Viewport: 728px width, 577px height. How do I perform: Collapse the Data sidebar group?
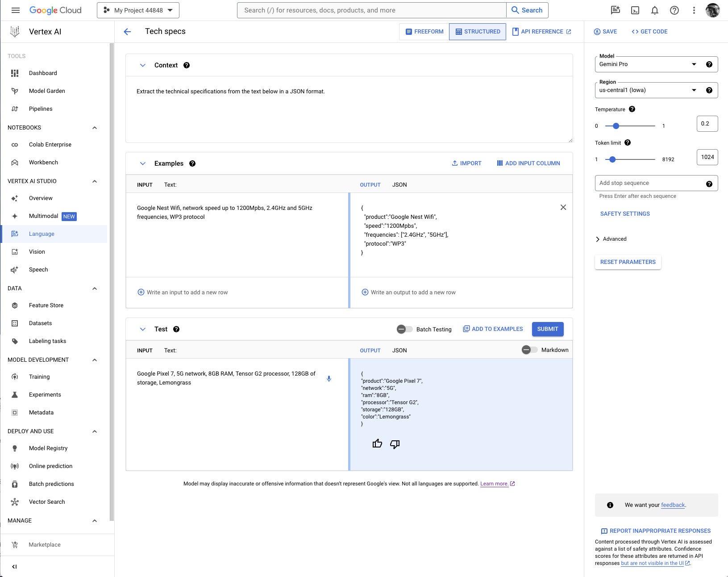[x=95, y=288]
